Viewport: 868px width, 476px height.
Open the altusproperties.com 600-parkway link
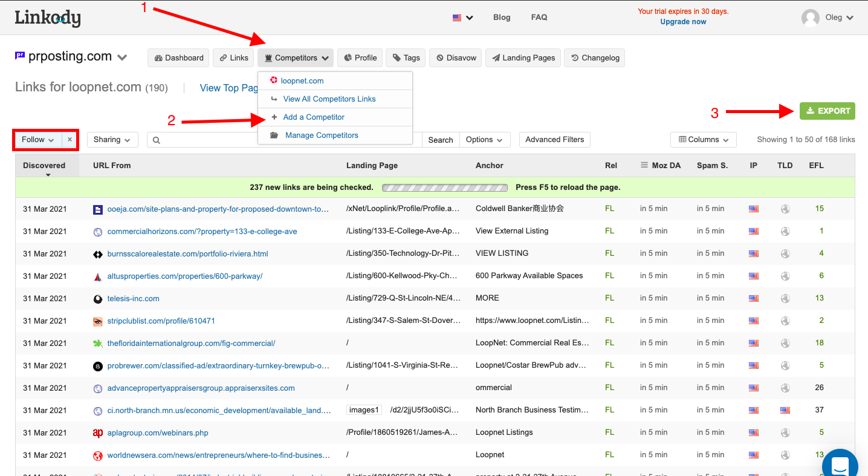184,276
